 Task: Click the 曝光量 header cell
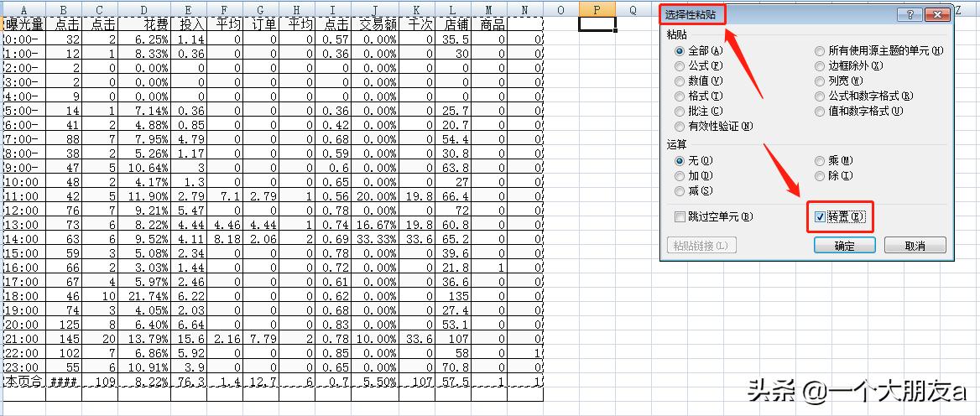(23, 25)
